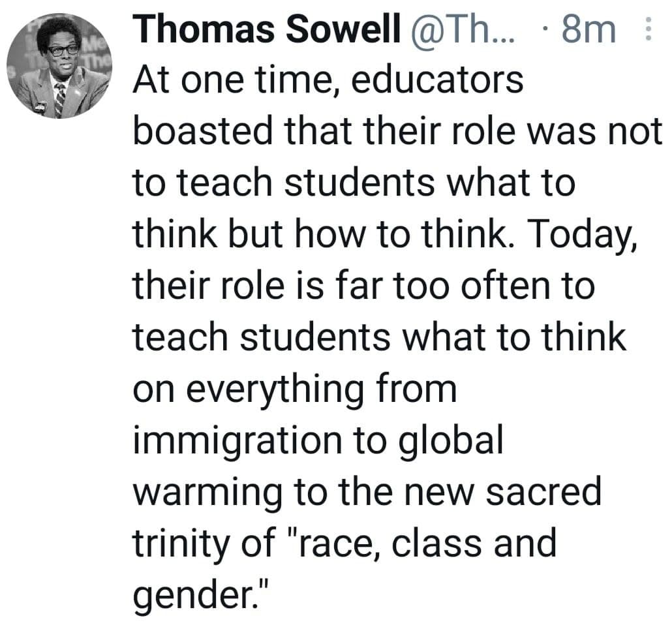Viewport: 672px width, 627px height.
Task: Open the 8m timestamp link
Action: click(588, 29)
